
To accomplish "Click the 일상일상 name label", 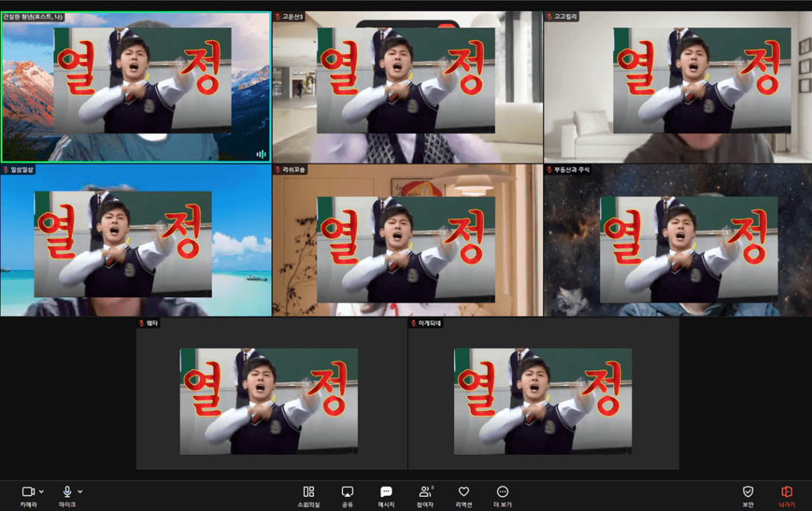I will click(22, 170).
